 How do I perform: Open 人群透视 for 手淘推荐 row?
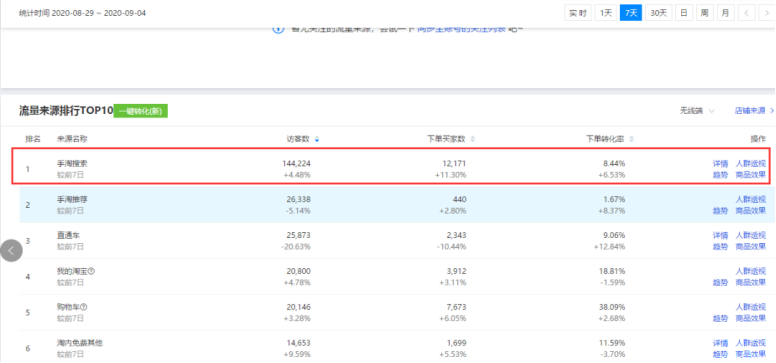[x=751, y=200]
